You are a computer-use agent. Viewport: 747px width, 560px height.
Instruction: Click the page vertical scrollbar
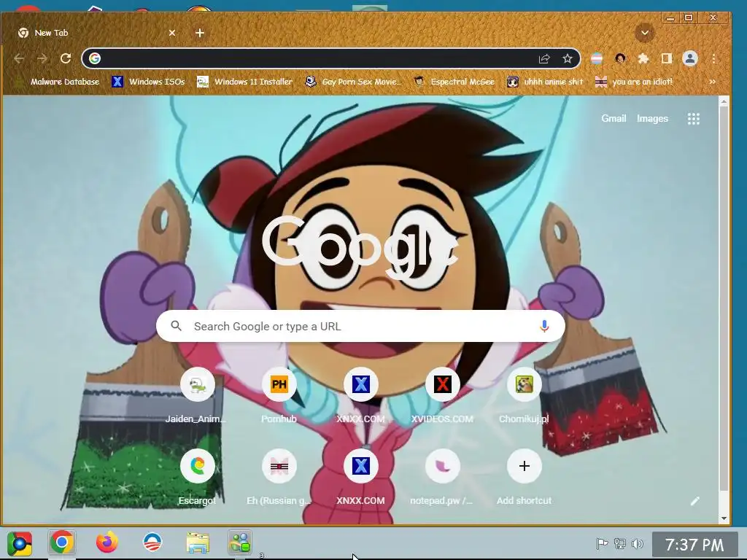(x=724, y=300)
